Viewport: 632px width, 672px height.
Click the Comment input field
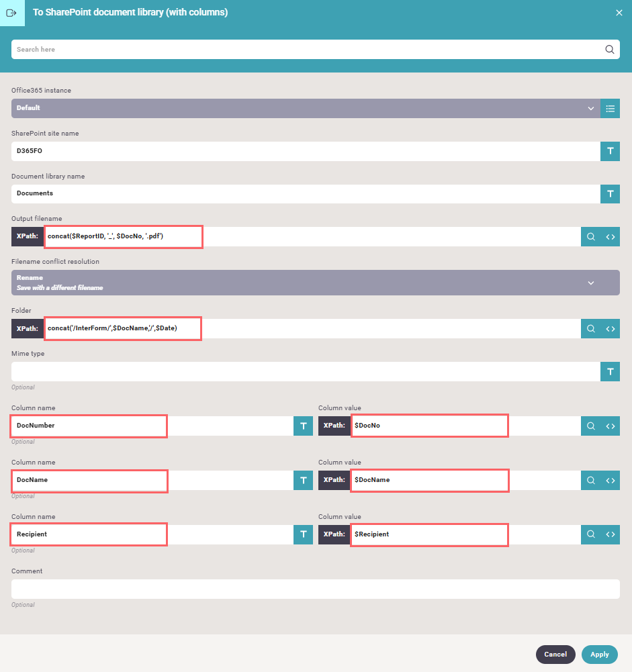(x=315, y=589)
